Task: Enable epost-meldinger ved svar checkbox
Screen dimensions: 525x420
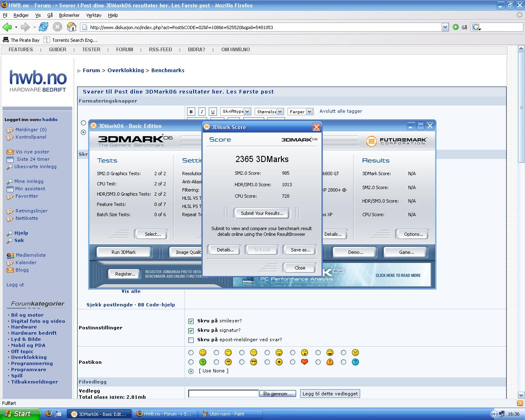Action: pos(191,340)
